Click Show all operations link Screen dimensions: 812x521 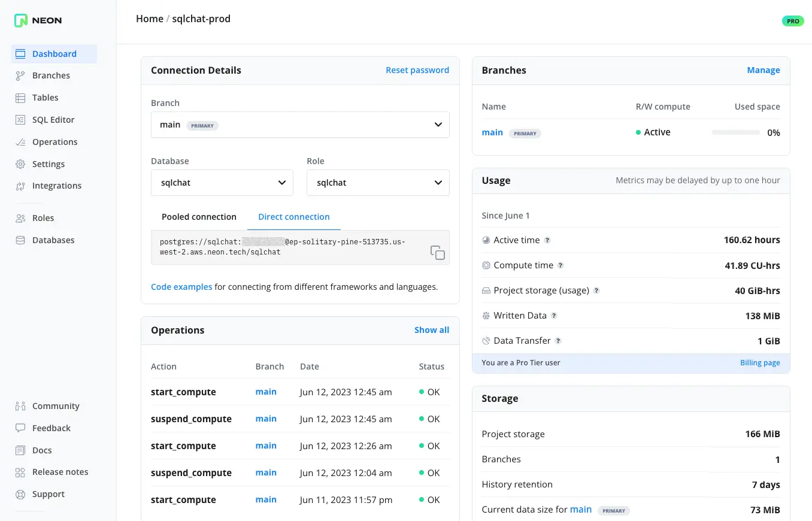tap(431, 330)
